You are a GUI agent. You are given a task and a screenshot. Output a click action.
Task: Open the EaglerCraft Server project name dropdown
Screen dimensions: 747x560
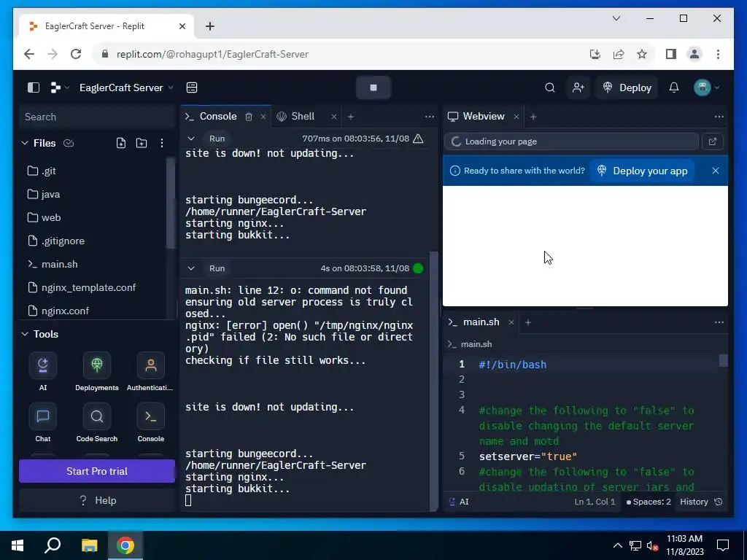click(x=126, y=87)
